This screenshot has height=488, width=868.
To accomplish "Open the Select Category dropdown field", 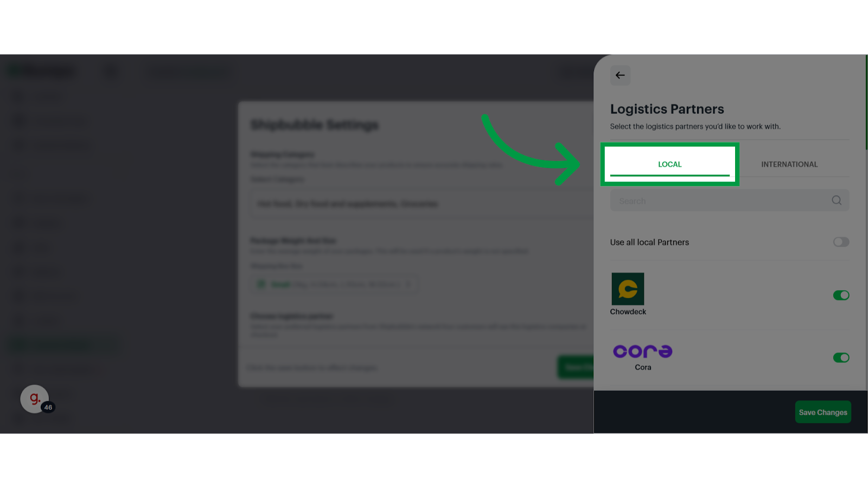I will click(422, 204).
